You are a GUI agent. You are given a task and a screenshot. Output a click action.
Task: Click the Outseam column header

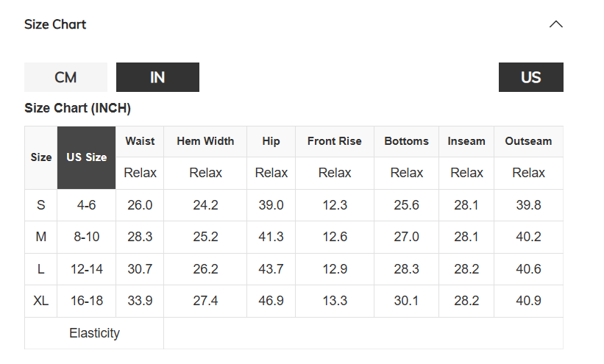click(x=528, y=141)
